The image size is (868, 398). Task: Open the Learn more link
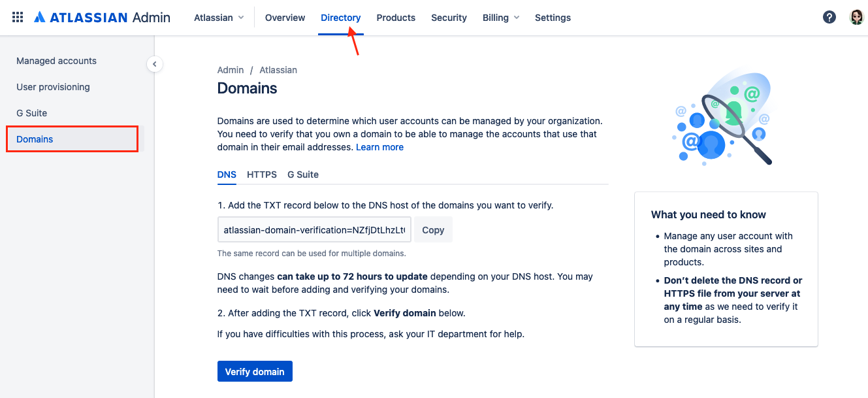click(x=379, y=147)
